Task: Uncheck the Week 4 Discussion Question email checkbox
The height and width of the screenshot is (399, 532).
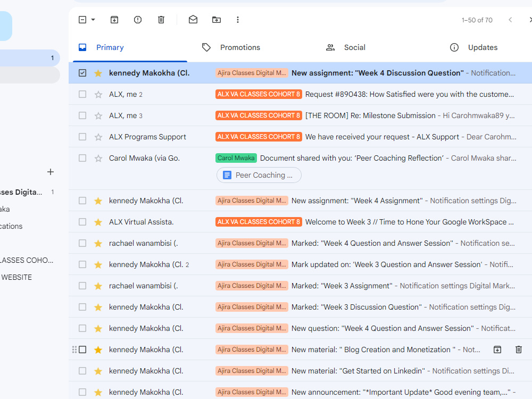Action: 82,73
